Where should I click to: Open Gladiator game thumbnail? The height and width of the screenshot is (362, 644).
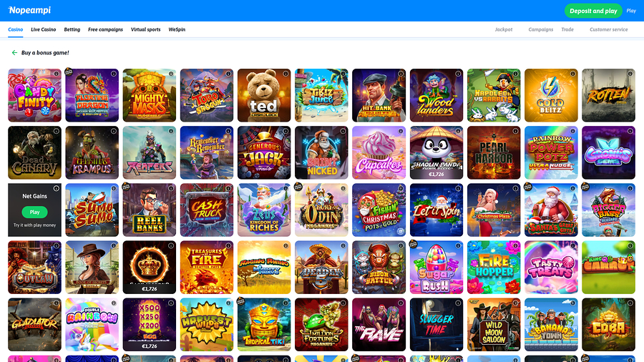[x=34, y=325]
